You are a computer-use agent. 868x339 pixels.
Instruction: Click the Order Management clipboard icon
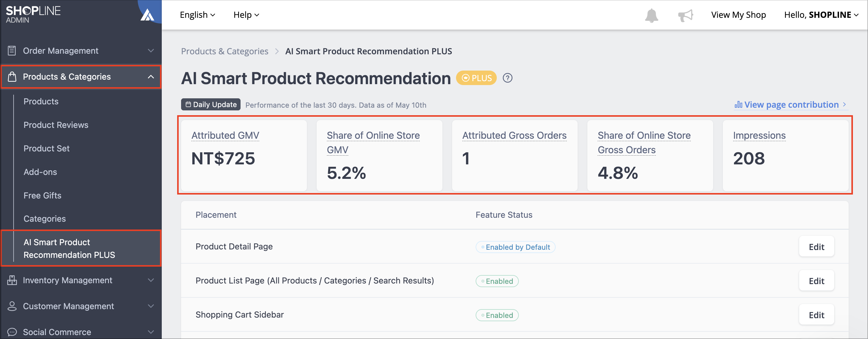click(12, 50)
